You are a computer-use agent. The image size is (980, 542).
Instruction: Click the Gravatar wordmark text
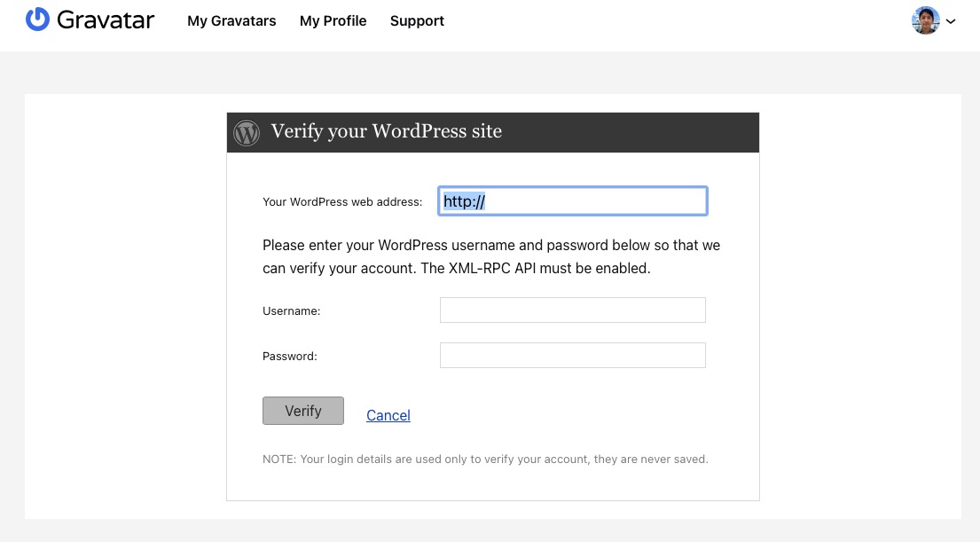[105, 20]
